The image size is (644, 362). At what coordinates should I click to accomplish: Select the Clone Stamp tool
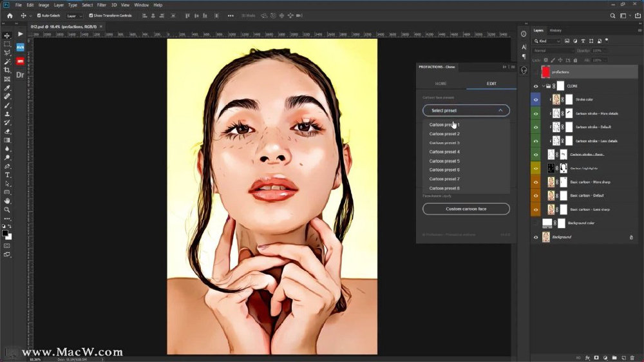coord(7,114)
